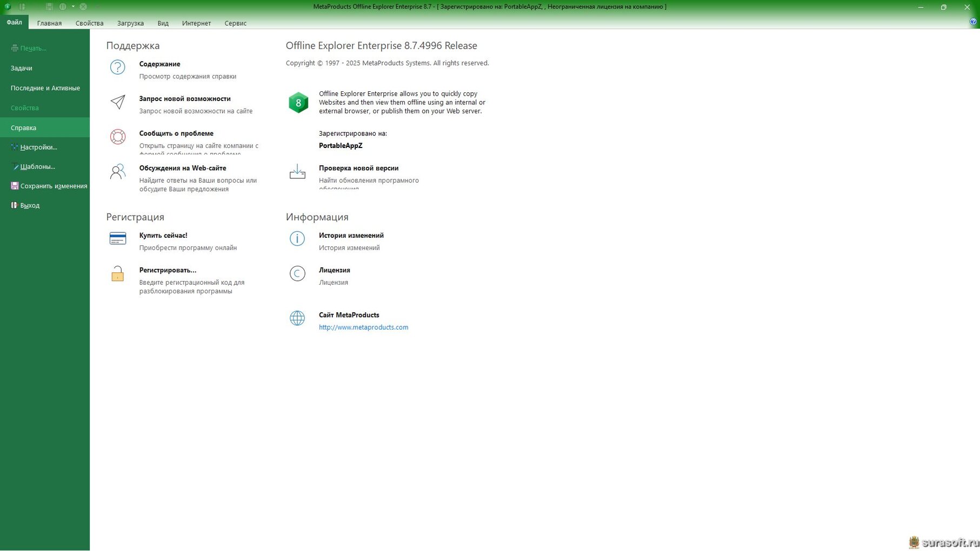Screen dimensions: 980x551
Task: Click the help question icon at top right
Action: (973, 22)
